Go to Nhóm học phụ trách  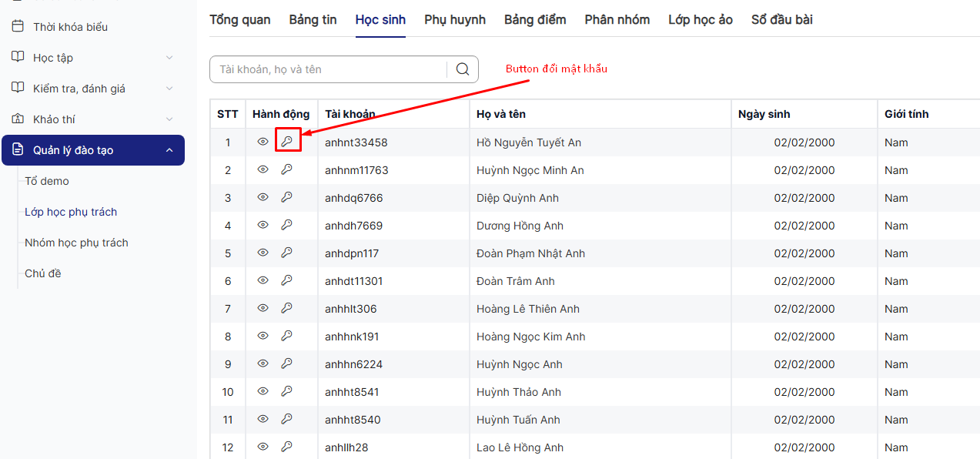point(76,243)
